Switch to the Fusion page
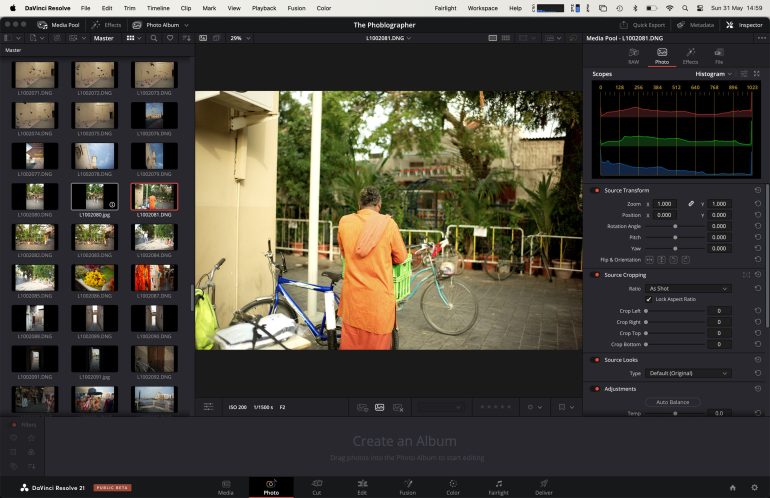Viewport: 770px width, 498px height. click(x=408, y=488)
